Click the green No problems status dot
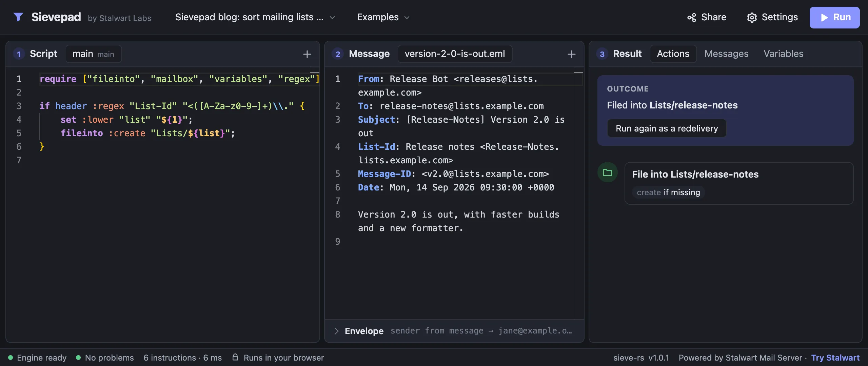 click(x=78, y=358)
